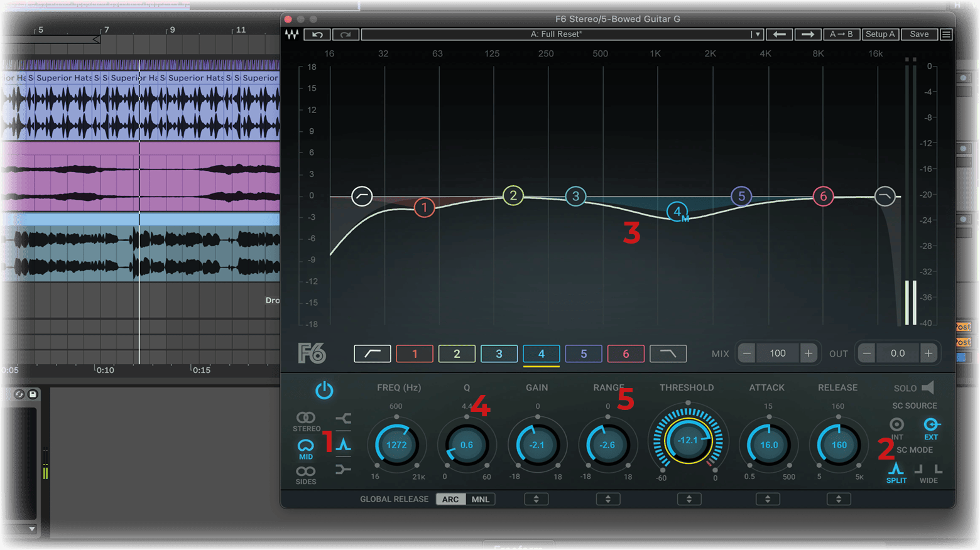Load the previous preset with left arrow
Screen dimensions: 980x550
point(779,35)
